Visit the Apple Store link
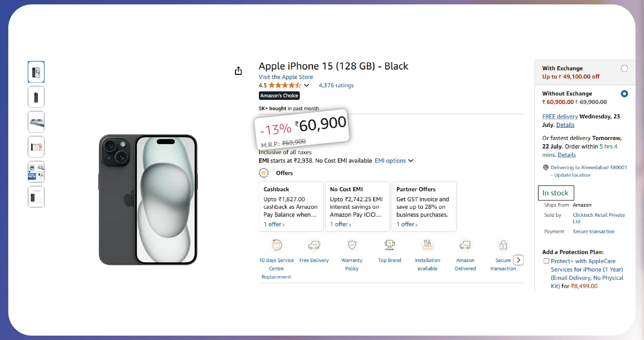Viewport: 644px width, 340px height. pos(286,77)
